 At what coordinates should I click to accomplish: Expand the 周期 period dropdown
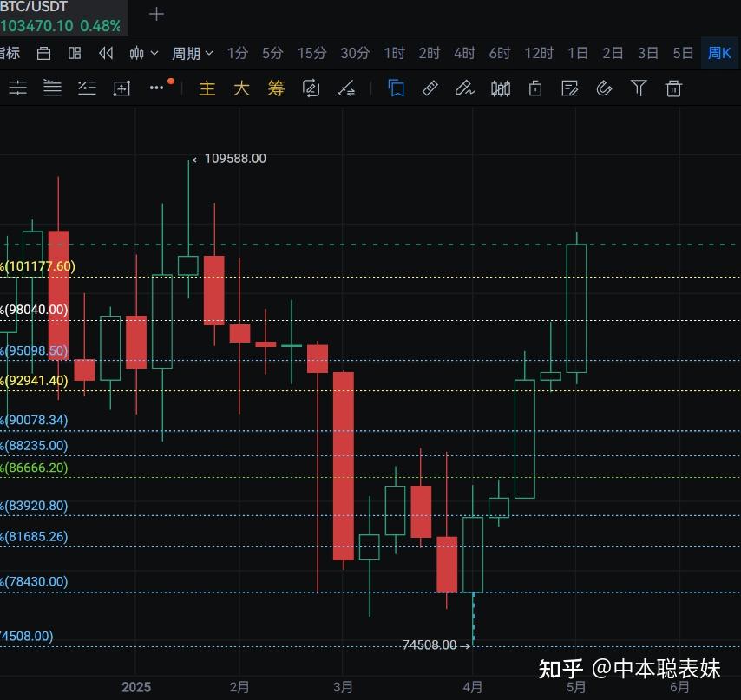click(x=192, y=54)
